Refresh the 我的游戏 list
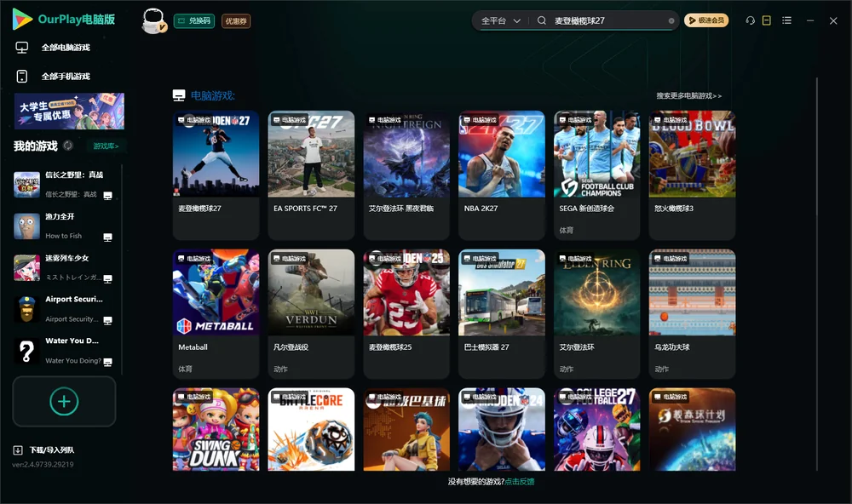852x504 pixels. tap(68, 146)
